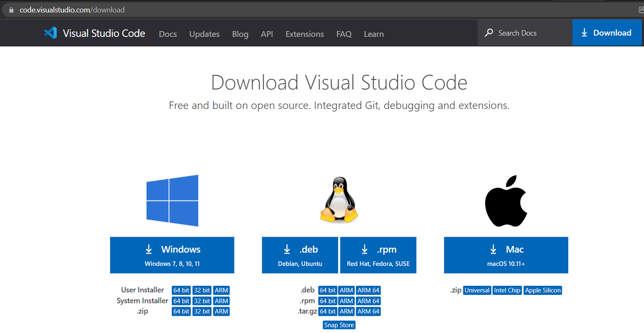Click the Windows logo image
The height and width of the screenshot is (333, 644).
coord(172,201)
